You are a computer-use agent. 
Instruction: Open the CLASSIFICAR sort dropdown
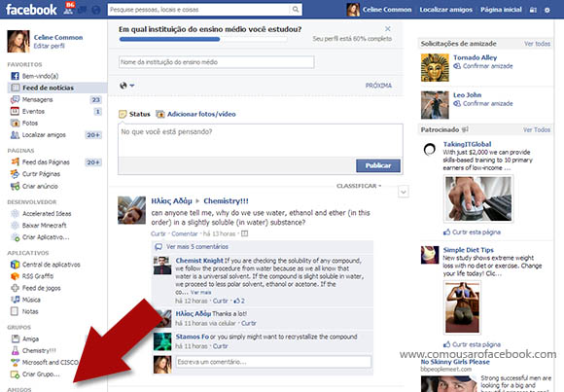tap(359, 186)
